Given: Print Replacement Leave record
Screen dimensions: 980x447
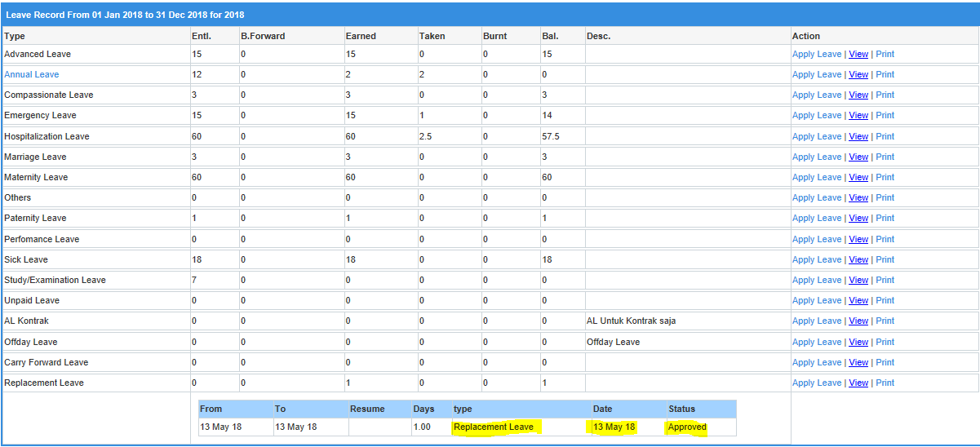Looking at the screenshot, I should coord(885,383).
